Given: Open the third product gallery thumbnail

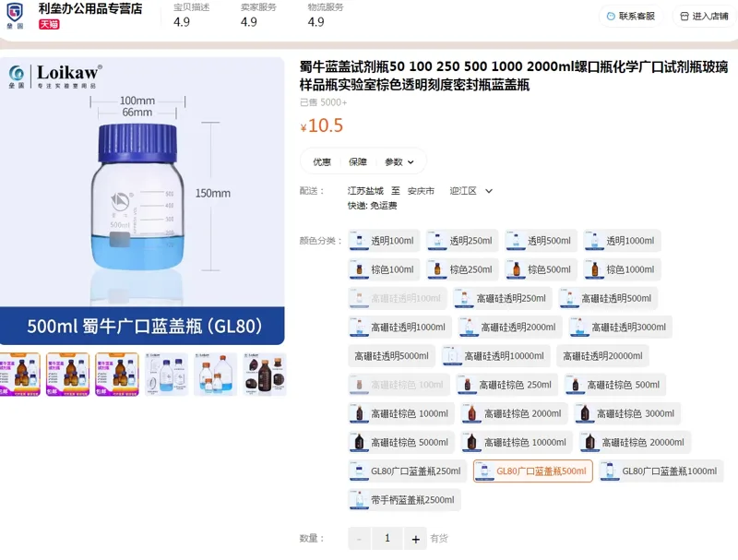Looking at the screenshot, I should 117,375.
